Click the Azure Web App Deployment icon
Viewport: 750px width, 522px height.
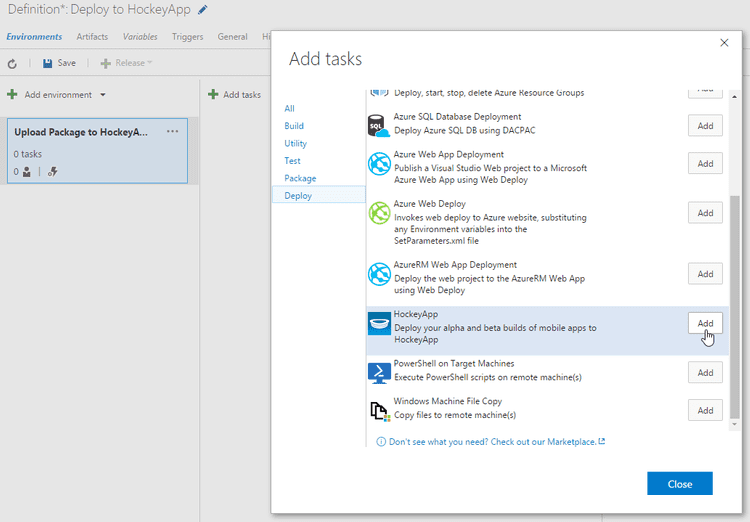379,164
